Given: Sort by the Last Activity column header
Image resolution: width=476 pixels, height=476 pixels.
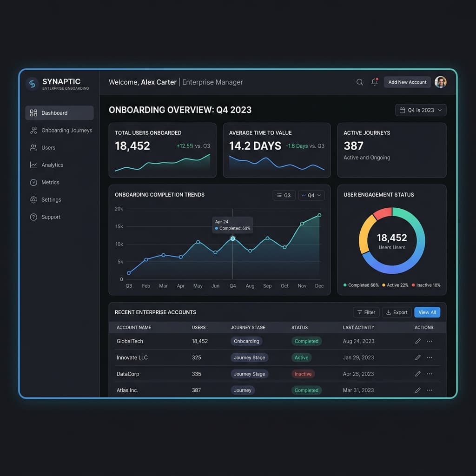Looking at the screenshot, I should (x=358, y=328).
